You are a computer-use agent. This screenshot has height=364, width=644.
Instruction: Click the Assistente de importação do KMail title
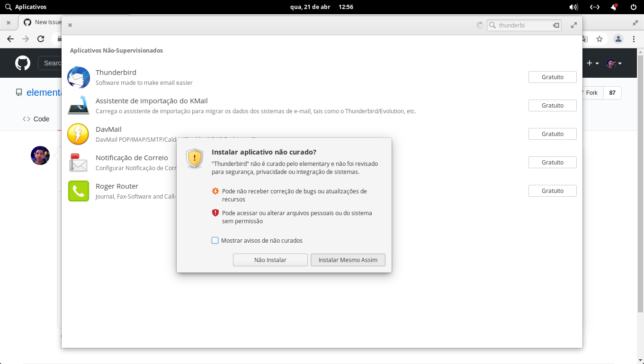[152, 101]
